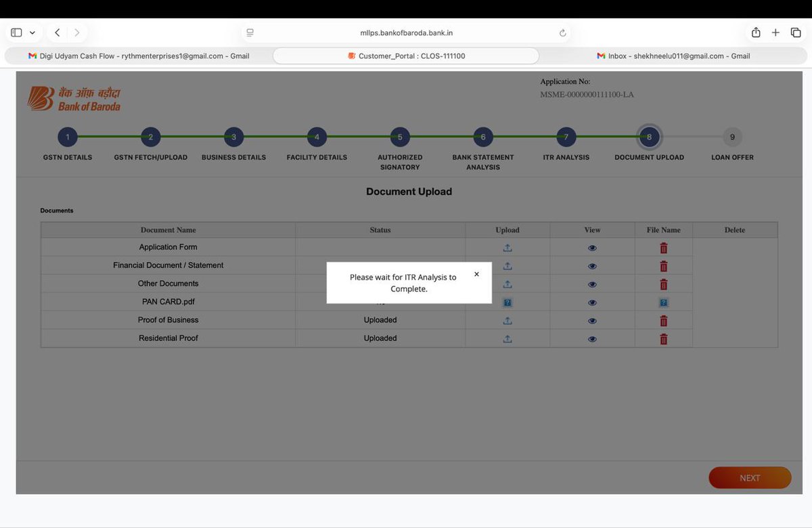812x528 pixels.
Task: Go to step 3 Business Details circle
Action: pos(233,137)
